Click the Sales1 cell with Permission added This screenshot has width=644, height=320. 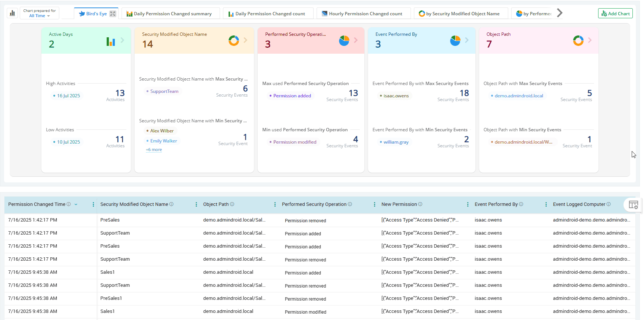[107, 272]
